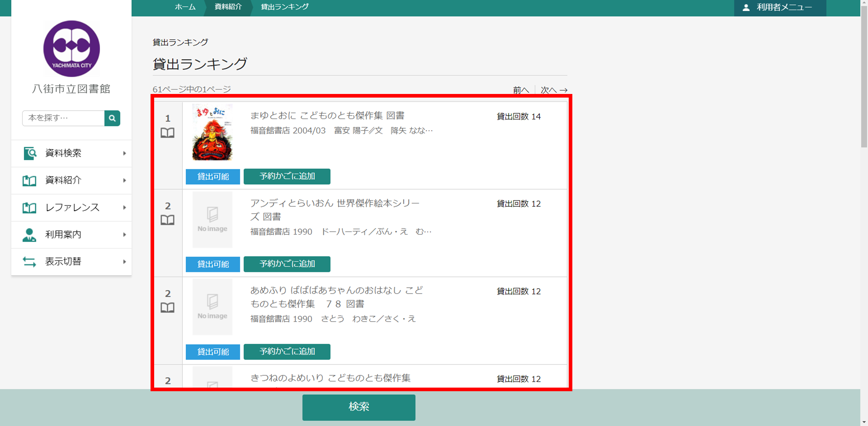Image resolution: width=868 pixels, height=426 pixels.
Task: Click the レファレンス book icon
Action: coord(29,208)
